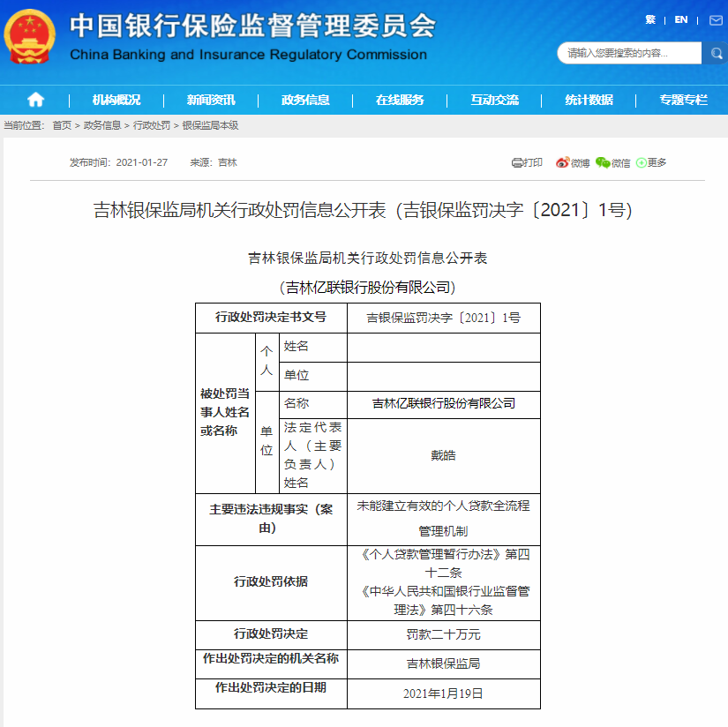Click the China Banking and Insurance Regulatory Commission text

click(x=248, y=55)
